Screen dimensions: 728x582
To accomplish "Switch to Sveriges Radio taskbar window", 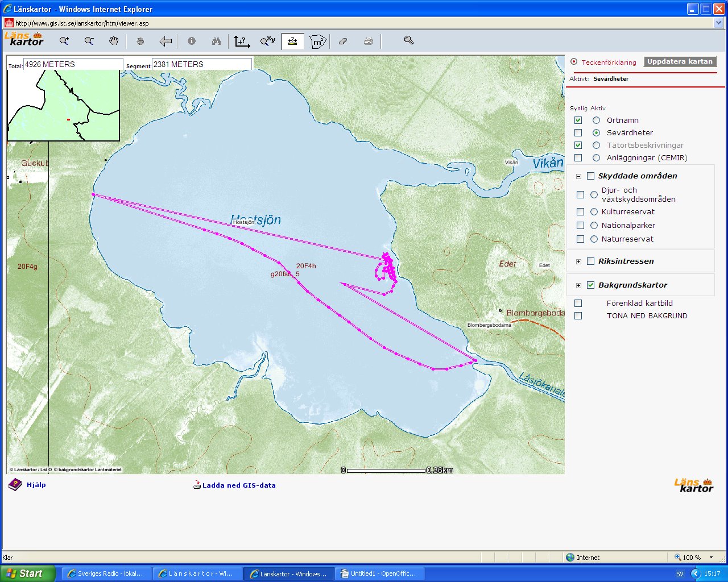I will click(106, 573).
